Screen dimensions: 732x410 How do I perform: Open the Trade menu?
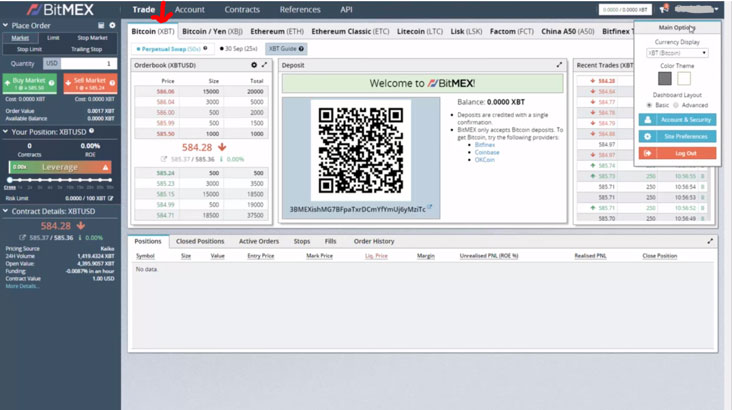pyautogui.click(x=143, y=9)
